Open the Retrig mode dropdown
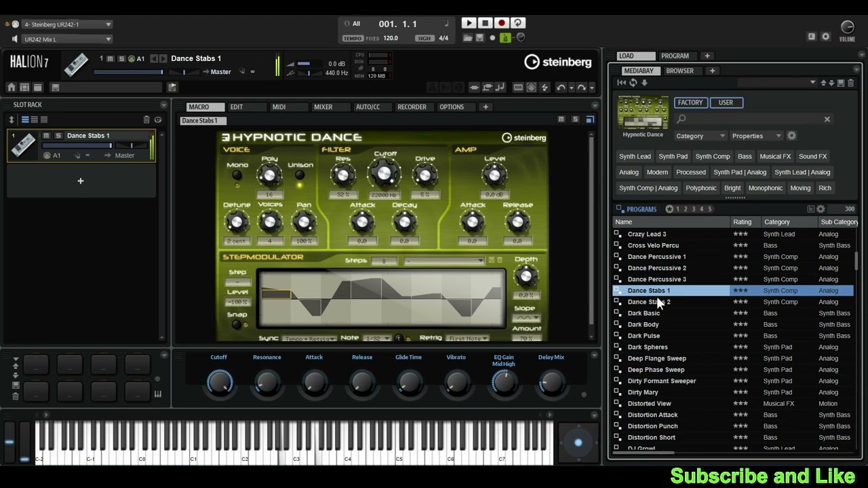The image size is (868, 488). [x=468, y=338]
